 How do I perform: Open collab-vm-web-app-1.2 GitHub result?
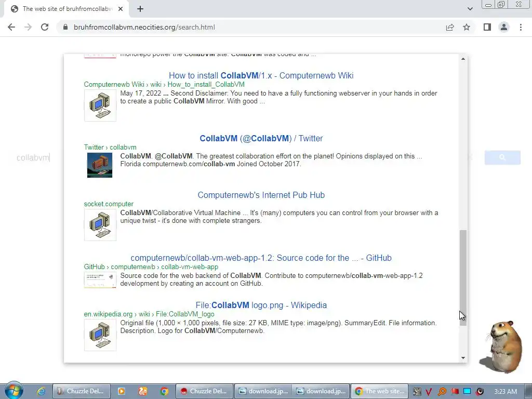pos(261,258)
